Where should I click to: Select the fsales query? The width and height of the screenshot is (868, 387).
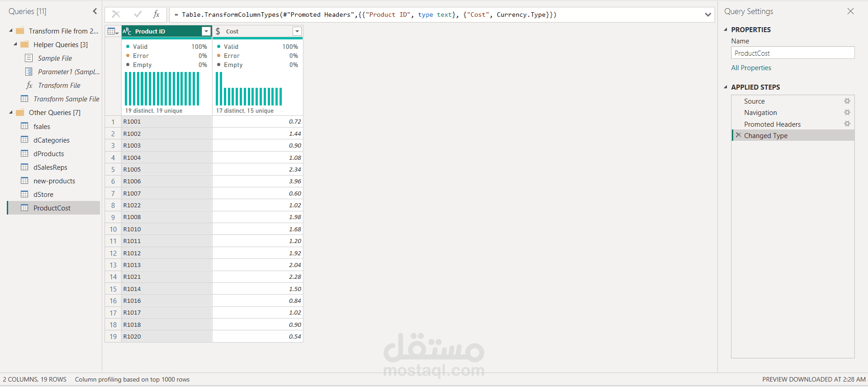coord(42,127)
